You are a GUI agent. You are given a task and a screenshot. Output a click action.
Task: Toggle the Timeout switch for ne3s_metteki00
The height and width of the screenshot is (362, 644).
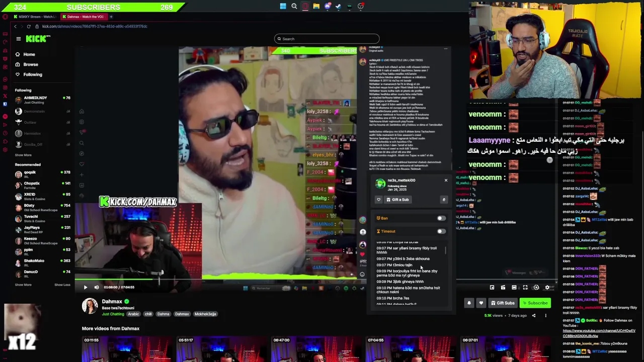tap(441, 231)
